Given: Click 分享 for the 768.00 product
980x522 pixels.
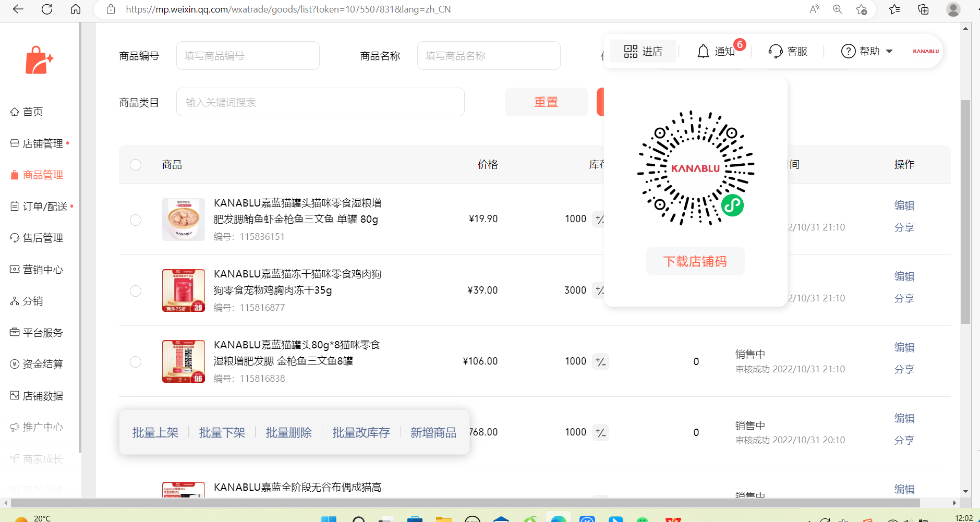Looking at the screenshot, I should [x=904, y=440].
